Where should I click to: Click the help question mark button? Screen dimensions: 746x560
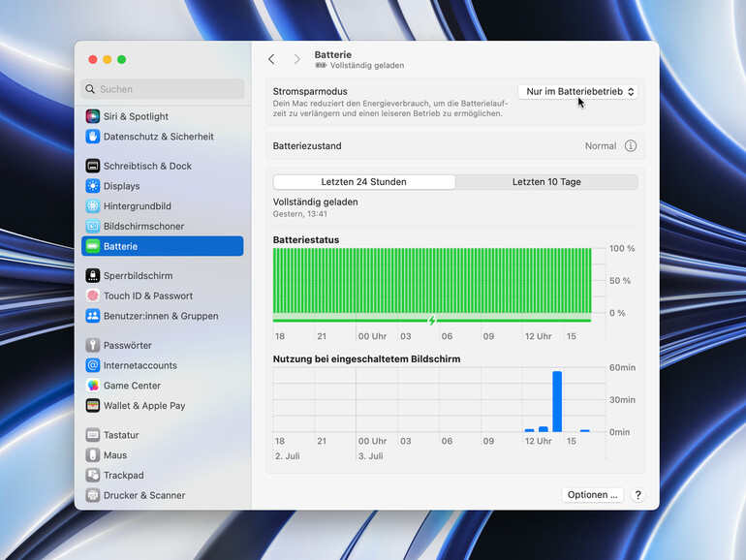637,494
